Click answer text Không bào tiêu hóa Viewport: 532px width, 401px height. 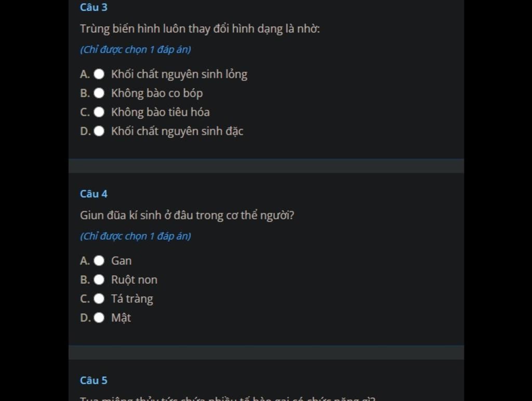tap(160, 112)
